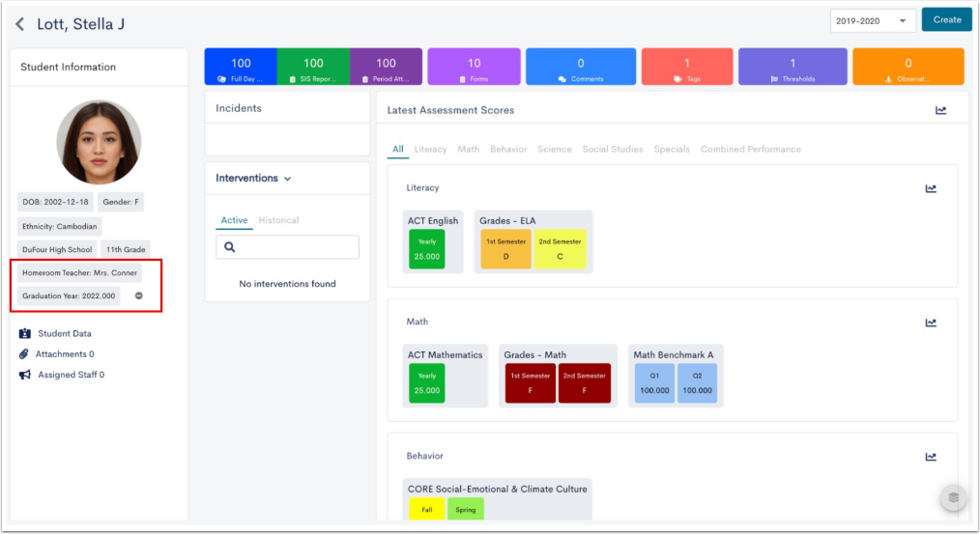Viewport: 980px width, 534px height.
Task: Open the Forms tile showing 10
Action: [x=474, y=67]
